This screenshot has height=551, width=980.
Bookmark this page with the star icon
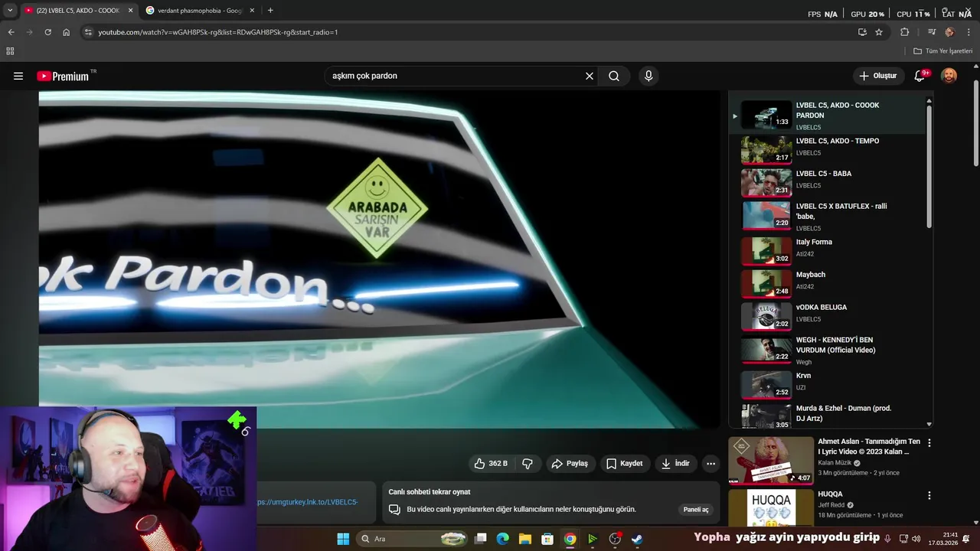tap(879, 32)
